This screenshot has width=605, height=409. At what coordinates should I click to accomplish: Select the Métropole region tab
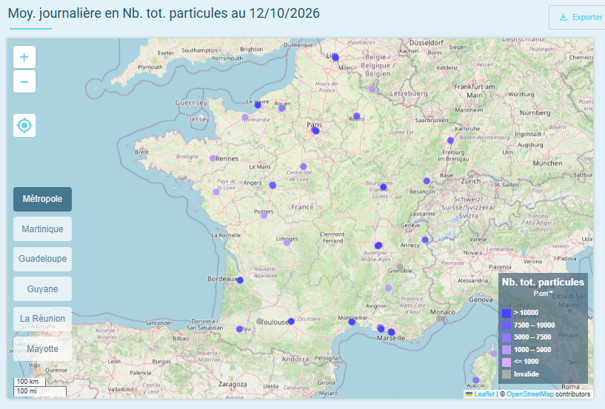coord(42,199)
